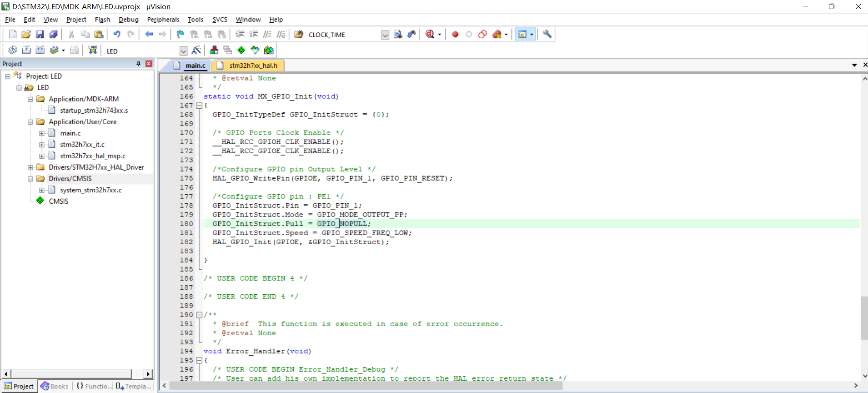Open Select Software Packs icon
This screenshot has width=868, height=393.
pos(255,50)
